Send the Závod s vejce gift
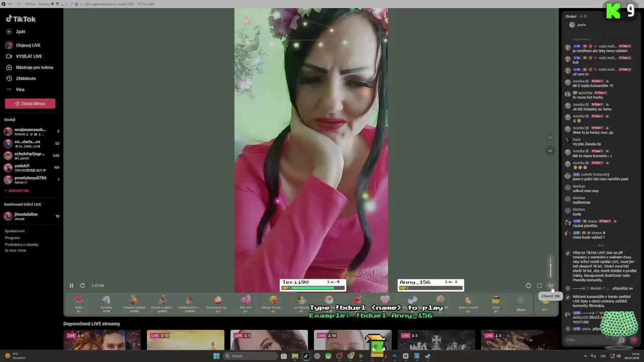 click(x=162, y=303)
